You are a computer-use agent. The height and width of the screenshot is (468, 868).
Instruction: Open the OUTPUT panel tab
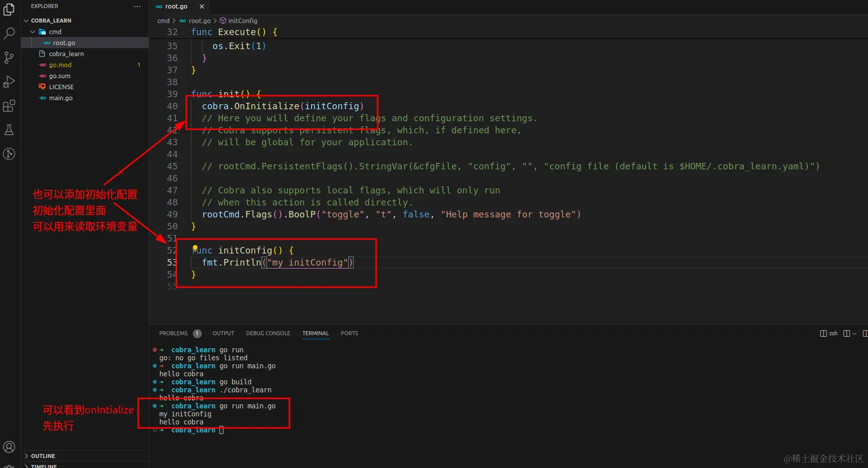pos(223,333)
